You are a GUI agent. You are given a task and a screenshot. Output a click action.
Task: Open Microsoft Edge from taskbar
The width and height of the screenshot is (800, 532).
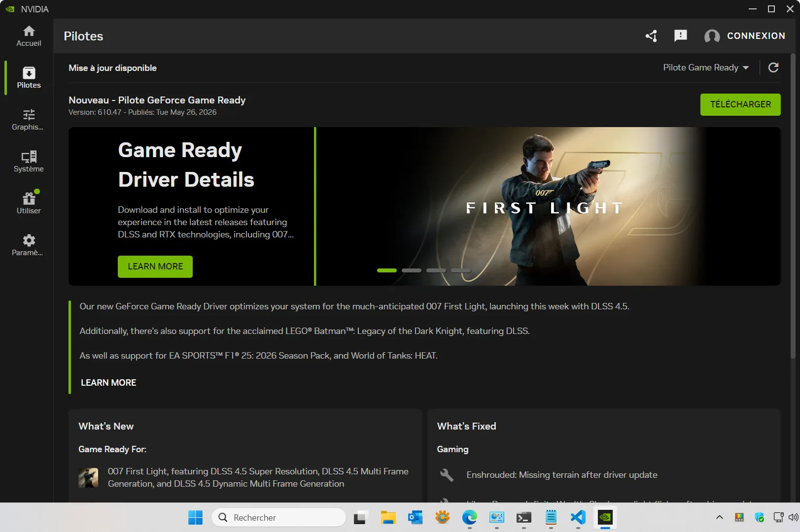coord(469,517)
